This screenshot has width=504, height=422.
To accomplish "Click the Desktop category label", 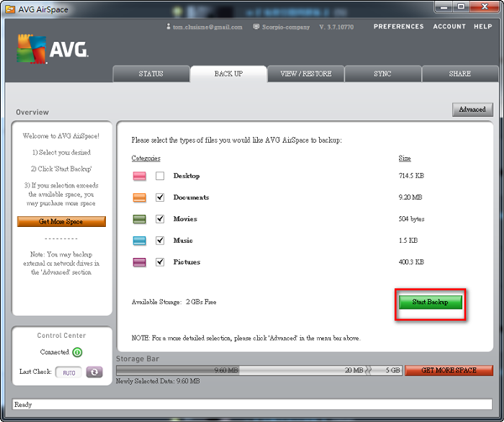I will (186, 176).
